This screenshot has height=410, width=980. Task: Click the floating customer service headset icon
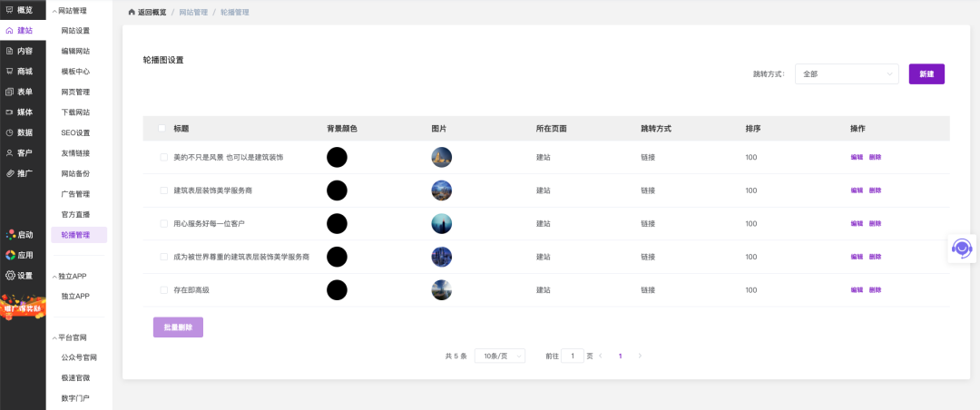tap(961, 248)
